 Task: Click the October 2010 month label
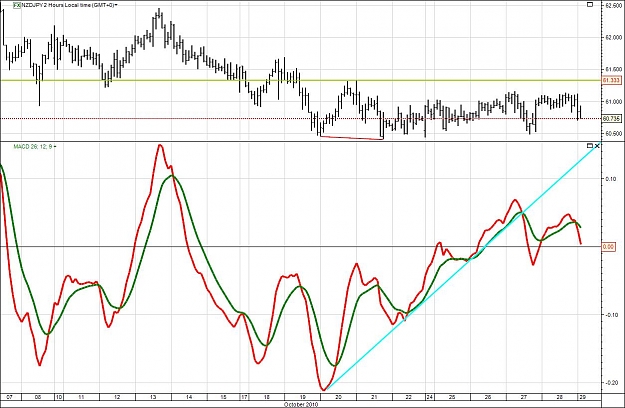301,404
